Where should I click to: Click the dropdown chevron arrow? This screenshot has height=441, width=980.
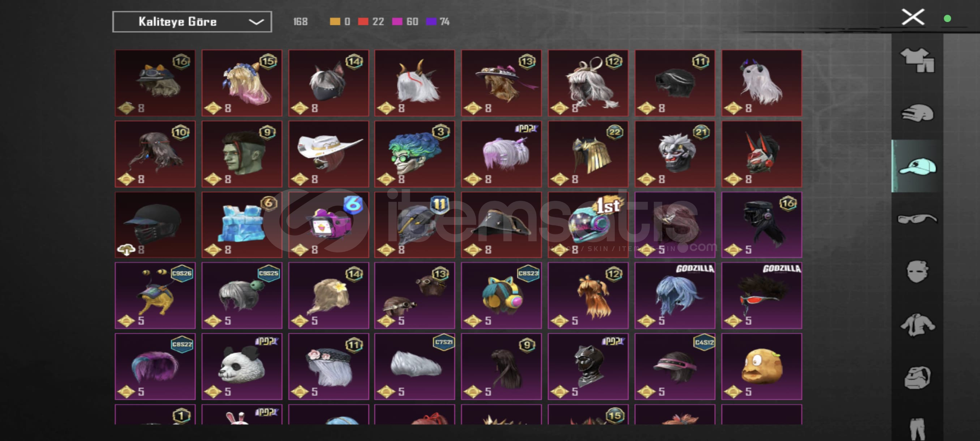pos(256,22)
